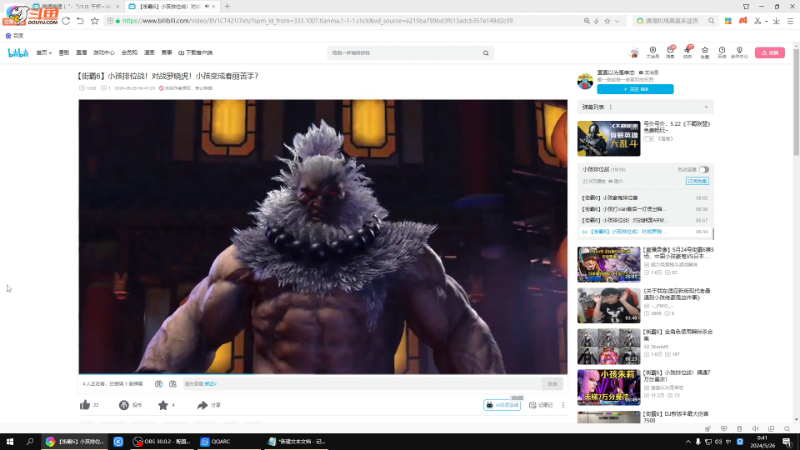Open the 首页 dropdown in Bilibili navigation
Image resolution: width=800 pixels, height=450 pixels.
44,53
